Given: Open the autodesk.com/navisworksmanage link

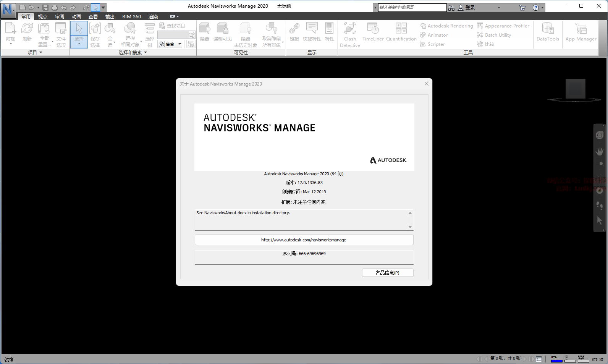Looking at the screenshot, I should click(x=304, y=240).
